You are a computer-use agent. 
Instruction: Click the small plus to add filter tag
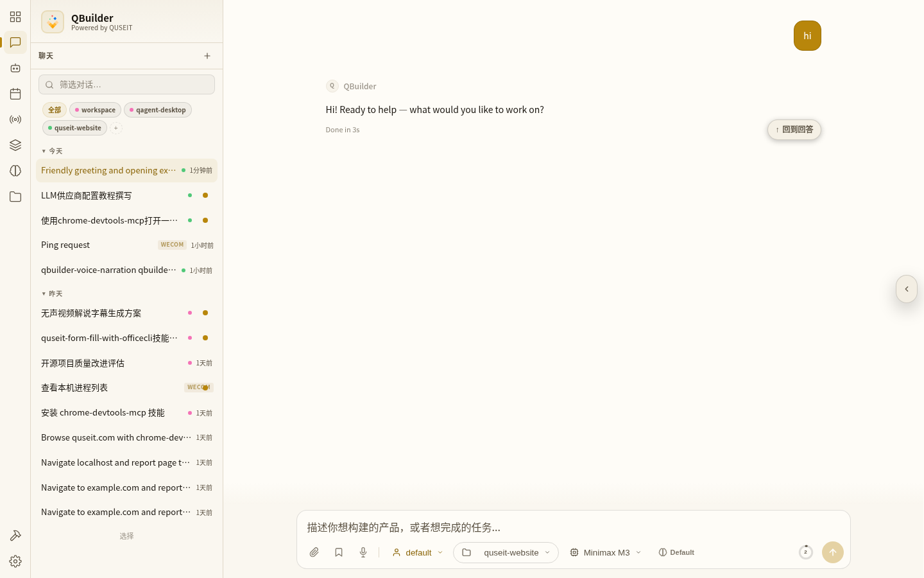tap(116, 128)
